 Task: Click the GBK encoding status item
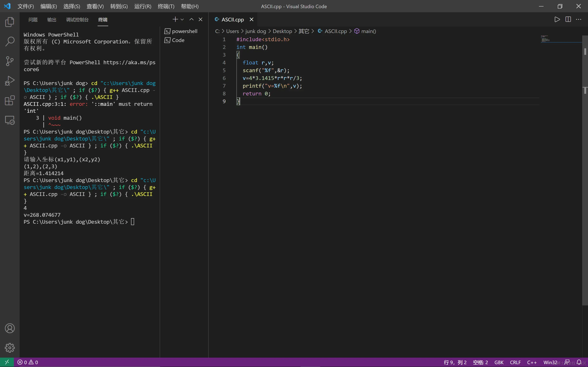coord(499,362)
